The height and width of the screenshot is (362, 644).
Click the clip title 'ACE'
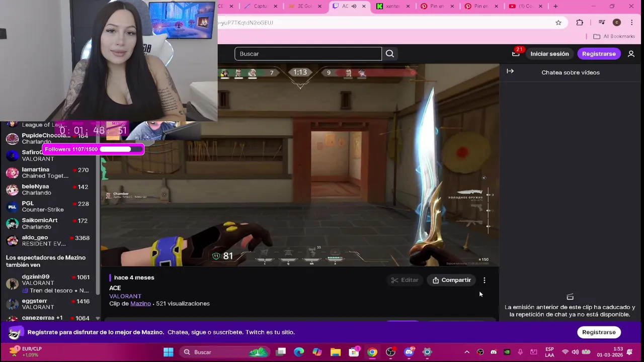[x=115, y=288]
